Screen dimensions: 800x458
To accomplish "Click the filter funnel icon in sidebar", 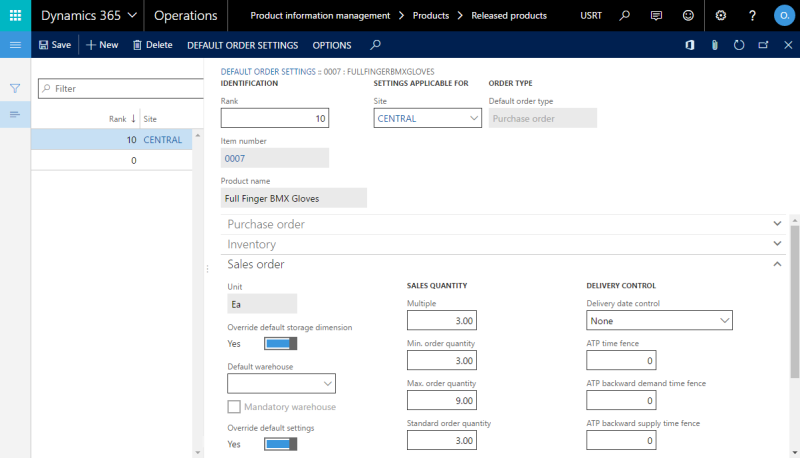I will [15, 88].
